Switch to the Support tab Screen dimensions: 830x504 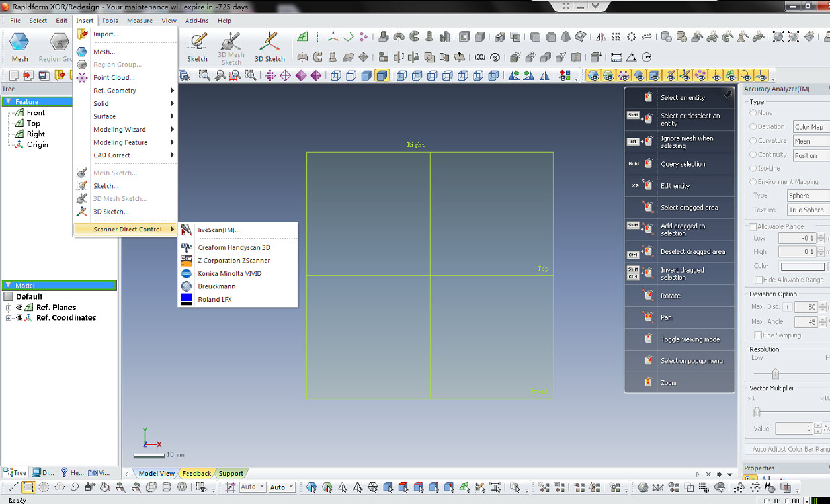(x=231, y=474)
